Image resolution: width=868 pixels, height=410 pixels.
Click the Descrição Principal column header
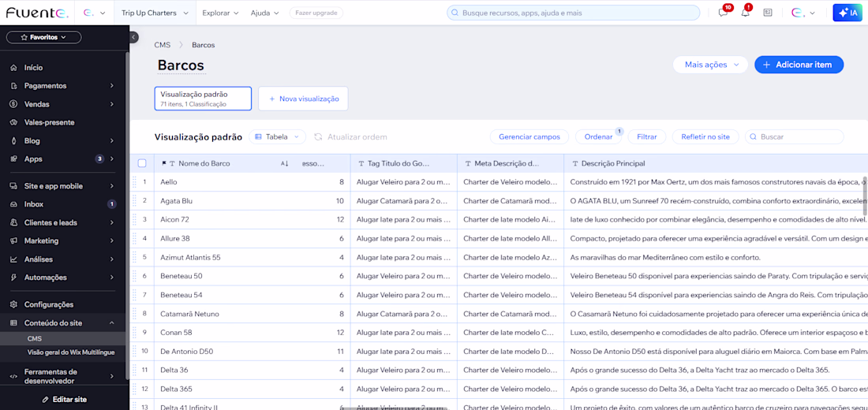(x=715, y=163)
